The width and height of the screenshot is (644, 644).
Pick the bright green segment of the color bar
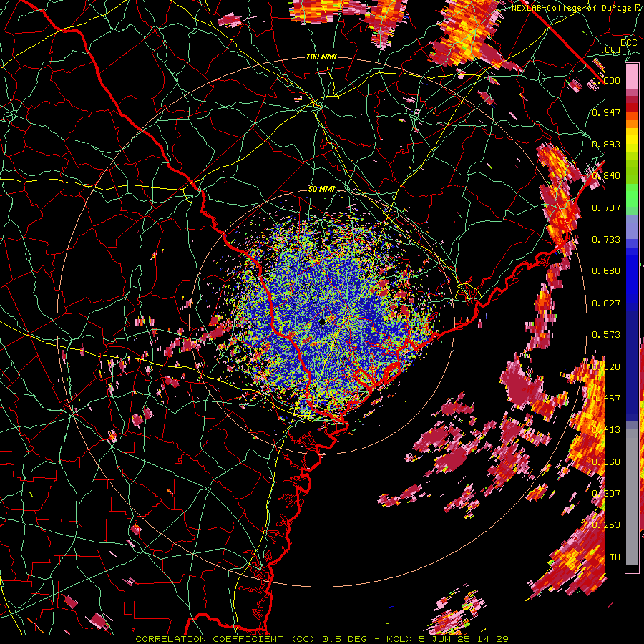point(632,197)
